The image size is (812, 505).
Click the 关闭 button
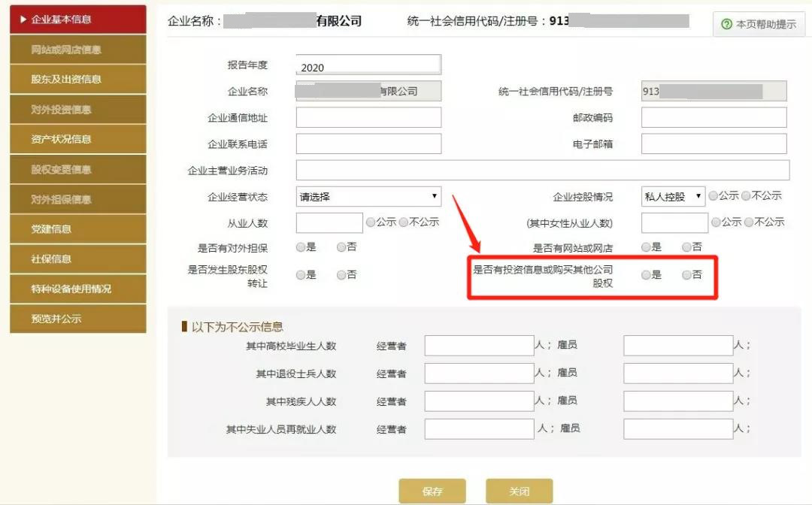tap(519, 491)
